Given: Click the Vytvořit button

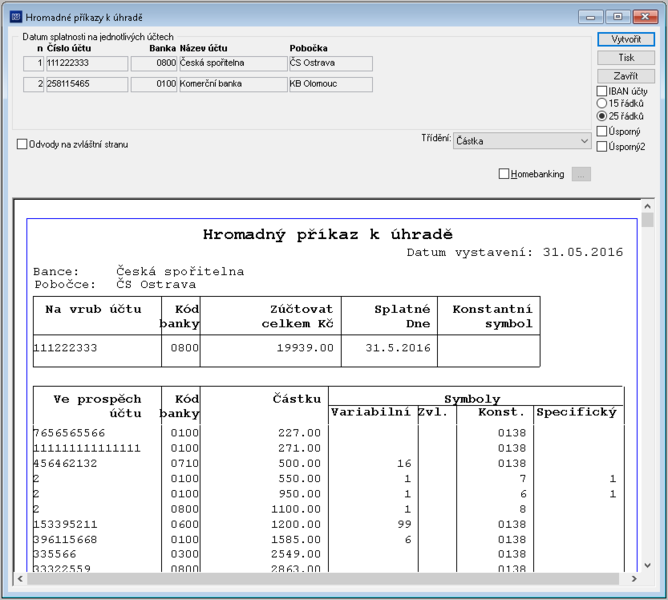Looking at the screenshot, I should click(626, 39).
